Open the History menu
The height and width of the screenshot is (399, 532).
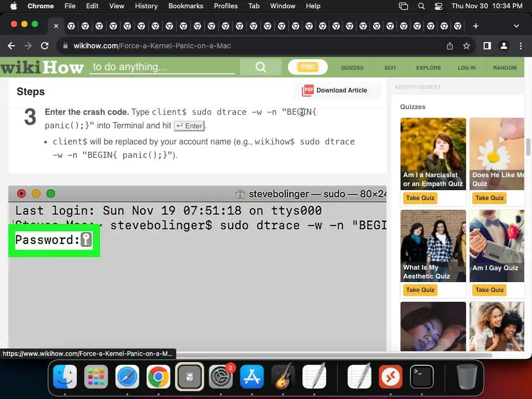[x=146, y=6]
